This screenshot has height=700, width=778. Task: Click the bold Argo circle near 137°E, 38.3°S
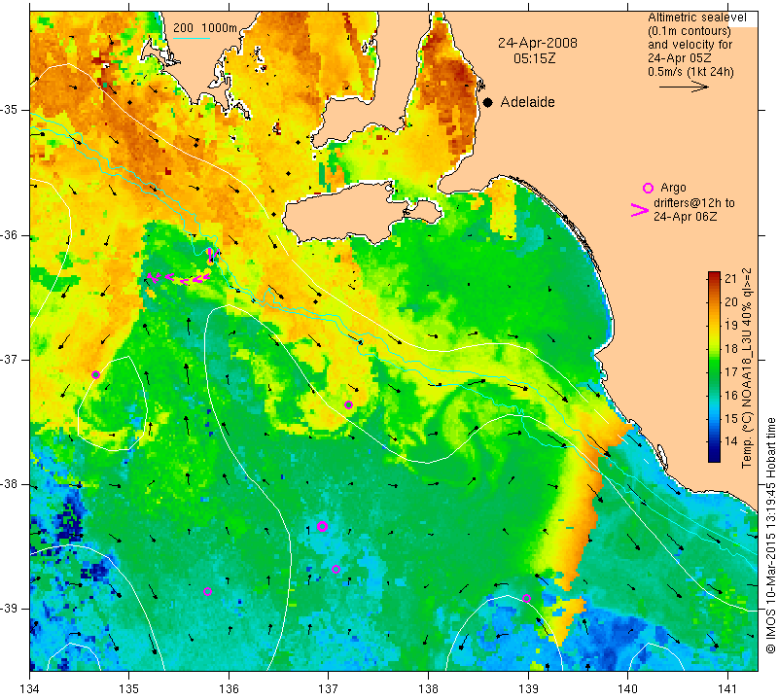pos(322,526)
